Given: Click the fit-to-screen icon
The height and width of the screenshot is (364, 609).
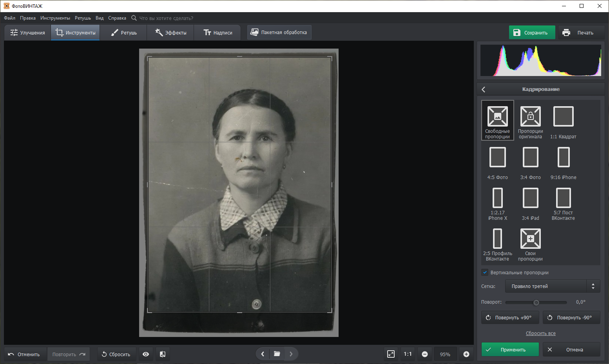Looking at the screenshot, I should (x=391, y=354).
